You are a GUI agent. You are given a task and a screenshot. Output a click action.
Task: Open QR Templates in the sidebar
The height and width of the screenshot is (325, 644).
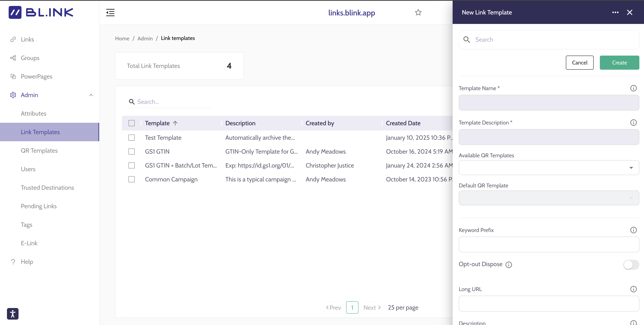tap(39, 151)
